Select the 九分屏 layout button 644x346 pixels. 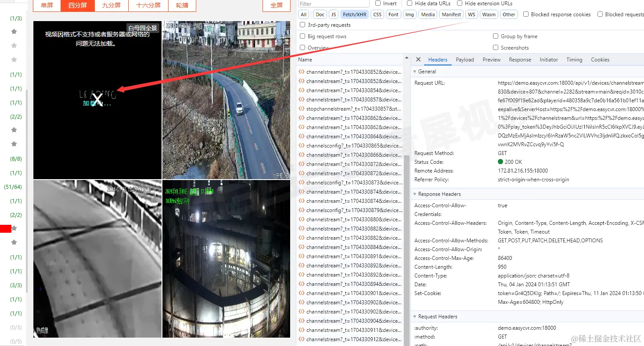tap(111, 5)
